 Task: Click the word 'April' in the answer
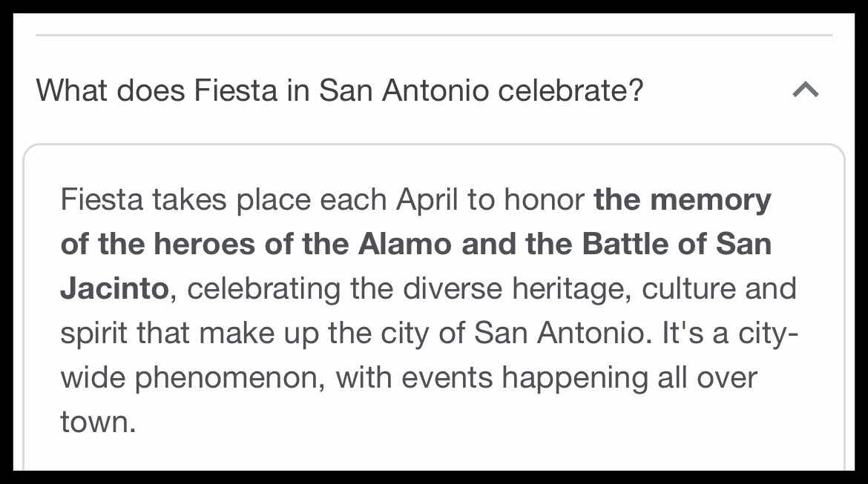[x=427, y=200]
